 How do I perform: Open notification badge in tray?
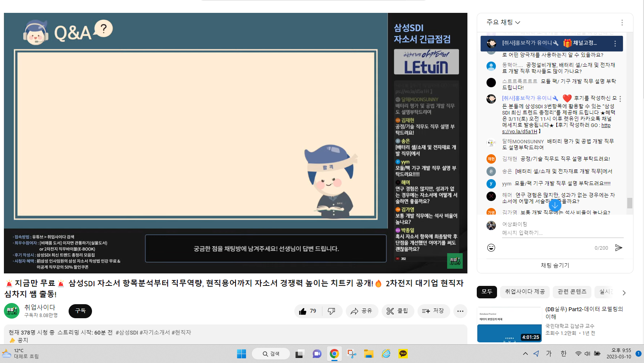click(638, 354)
